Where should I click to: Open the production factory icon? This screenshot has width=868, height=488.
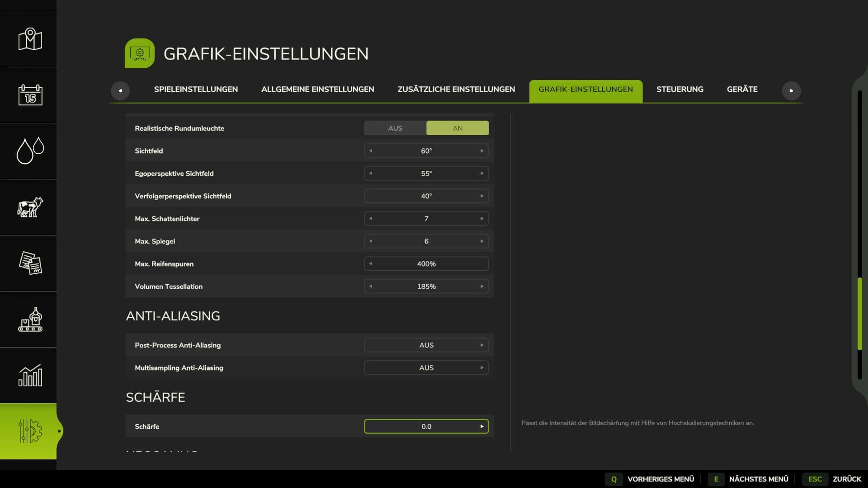click(30, 319)
